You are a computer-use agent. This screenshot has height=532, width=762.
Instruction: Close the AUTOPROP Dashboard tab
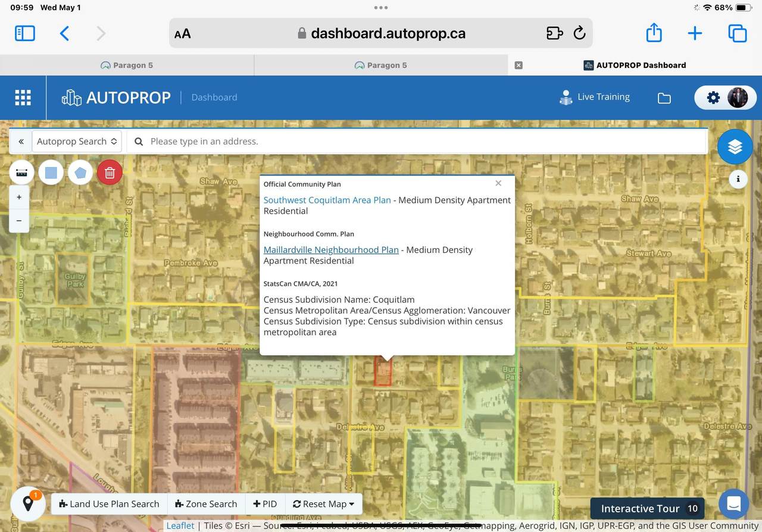519,65
